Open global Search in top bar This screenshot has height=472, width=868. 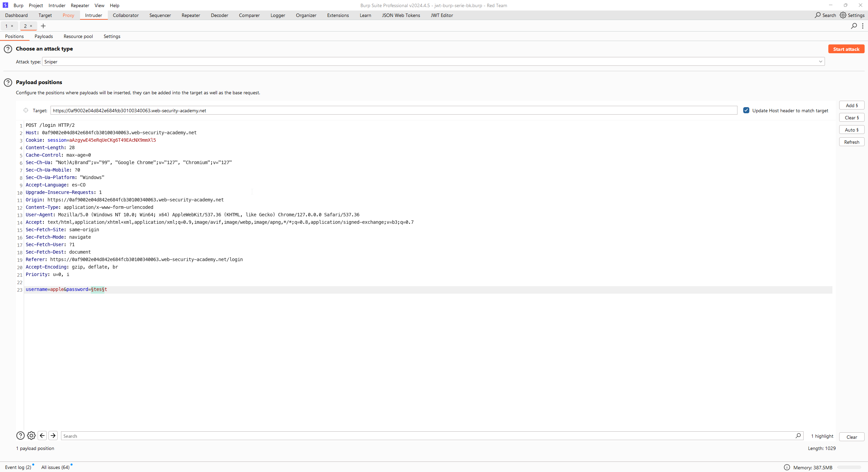[x=825, y=15]
